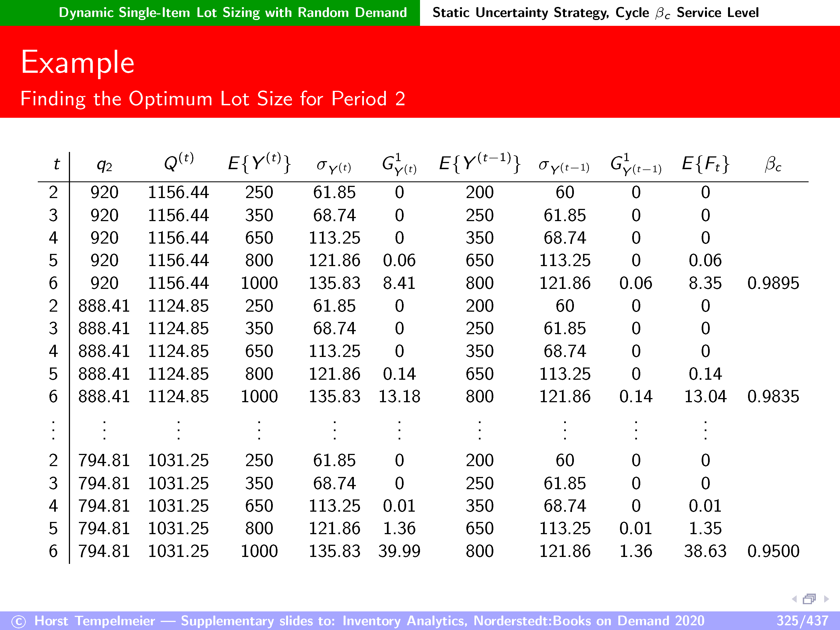Click the stacked frames navigation icon
Screen dimensions: 840x630
tap(809, 599)
